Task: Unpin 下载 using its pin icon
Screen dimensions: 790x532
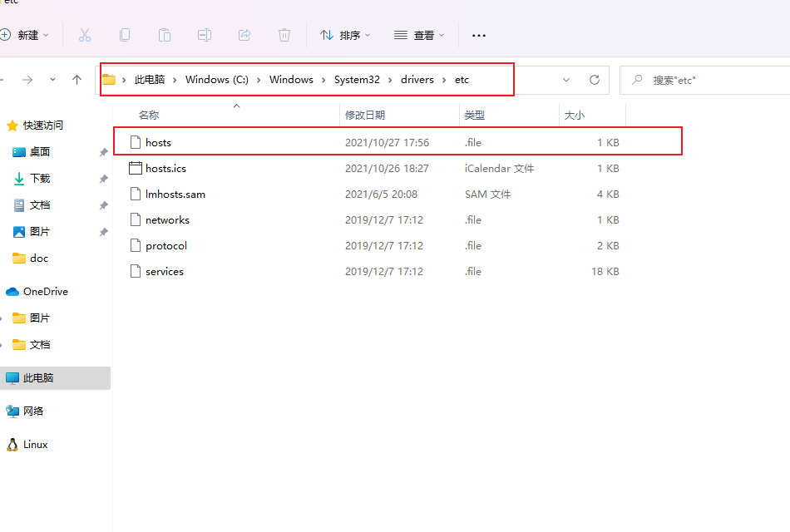Action: (103, 179)
